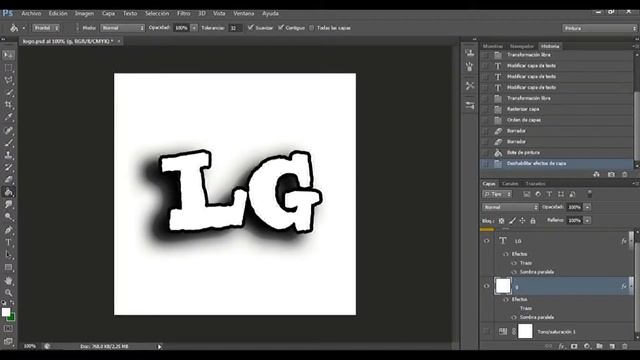Select the Rectangle shape tool
This screenshot has height=360, width=640.
pyautogui.click(x=8, y=267)
